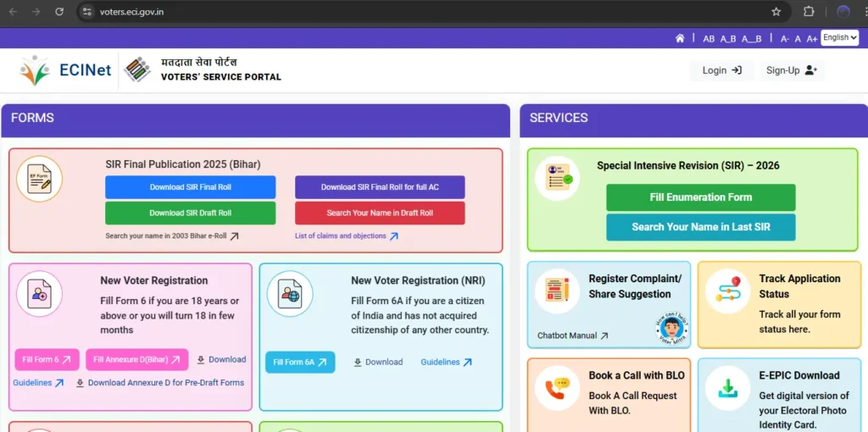Click the Download SIR Final Roll button
The height and width of the screenshot is (432, 868).
(x=190, y=187)
